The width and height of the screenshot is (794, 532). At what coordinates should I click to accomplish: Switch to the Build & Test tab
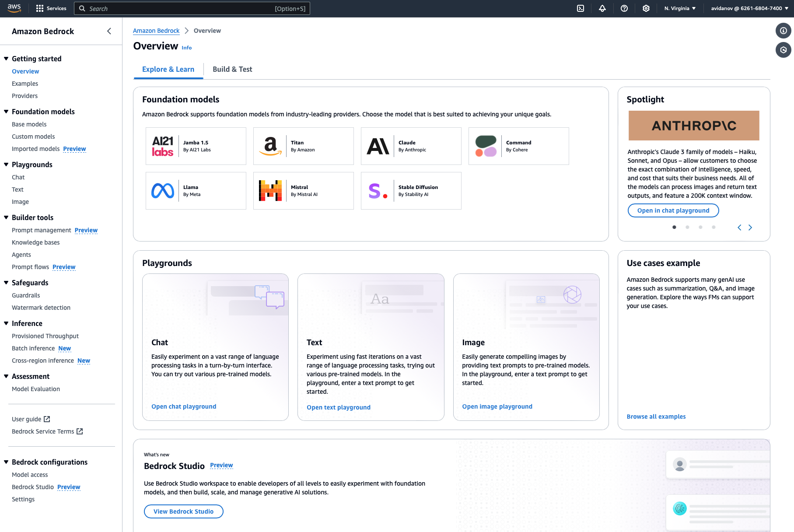pos(232,69)
